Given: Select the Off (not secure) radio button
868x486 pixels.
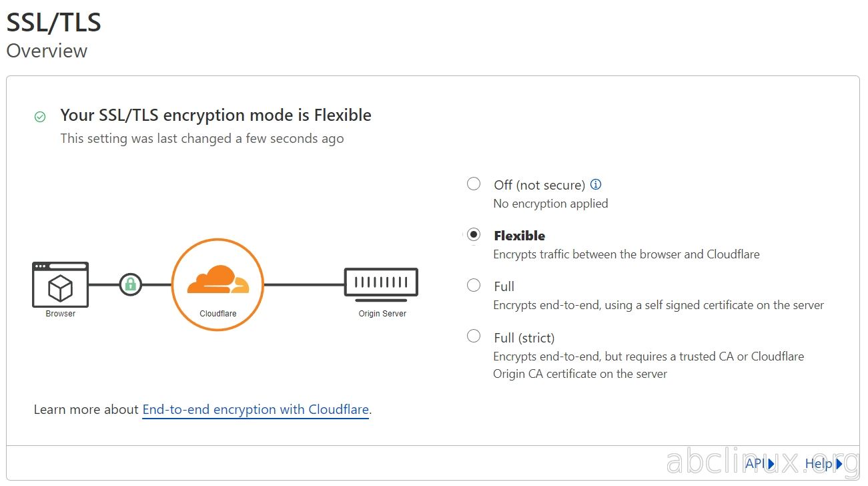Looking at the screenshot, I should pyautogui.click(x=474, y=184).
